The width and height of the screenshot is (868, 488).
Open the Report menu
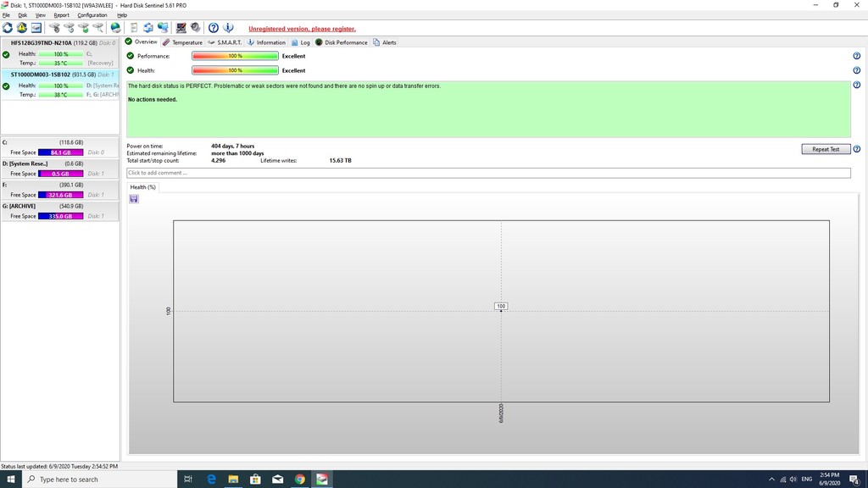(x=61, y=15)
